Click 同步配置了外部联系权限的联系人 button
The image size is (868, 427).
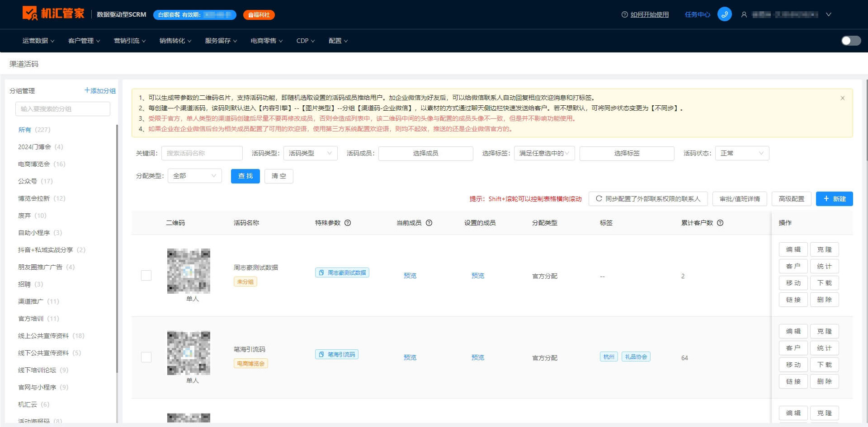[648, 199]
